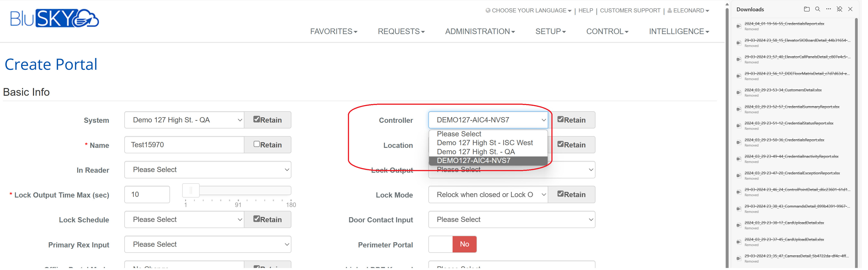The image size is (868, 270).
Task: Click the Name input field containing Test15970
Action: (x=184, y=144)
